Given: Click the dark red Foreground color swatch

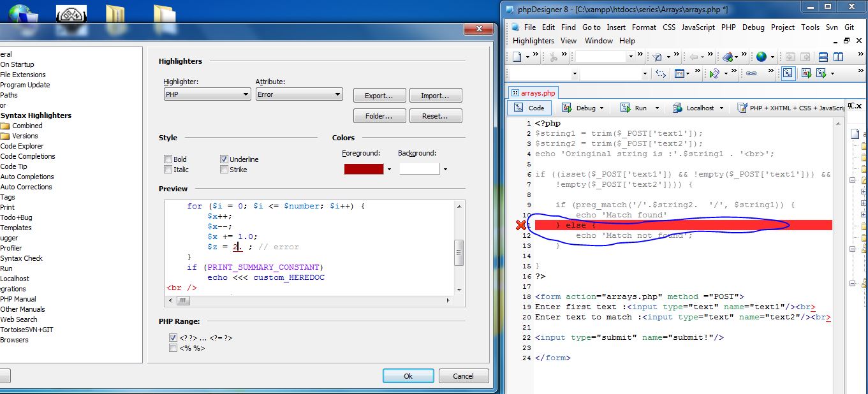Looking at the screenshot, I should pos(364,169).
